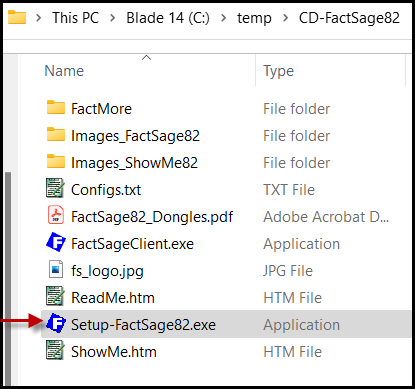Click the vertical scrollbar on left pane
The height and width of the screenshot is (389, 415).
pos(8,279)
